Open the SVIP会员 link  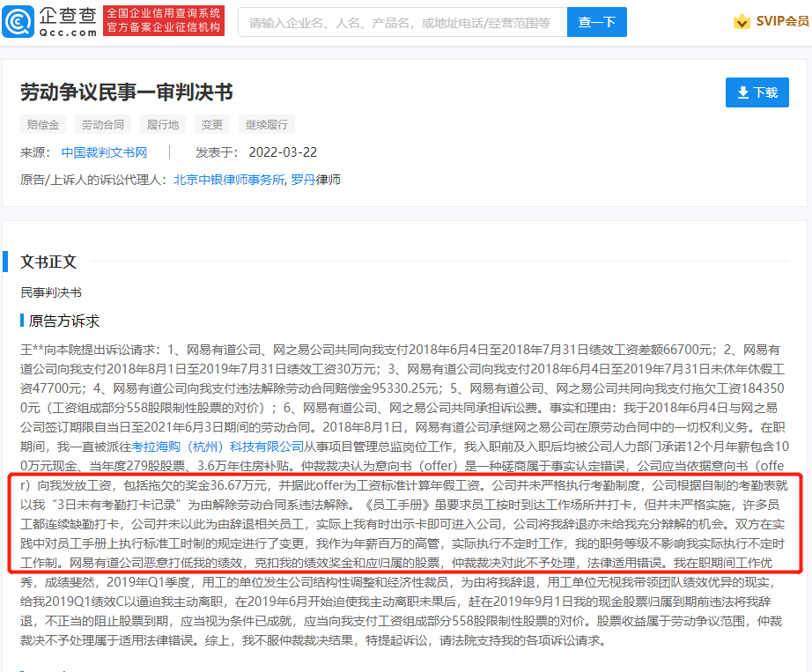(x=782, y=21)
